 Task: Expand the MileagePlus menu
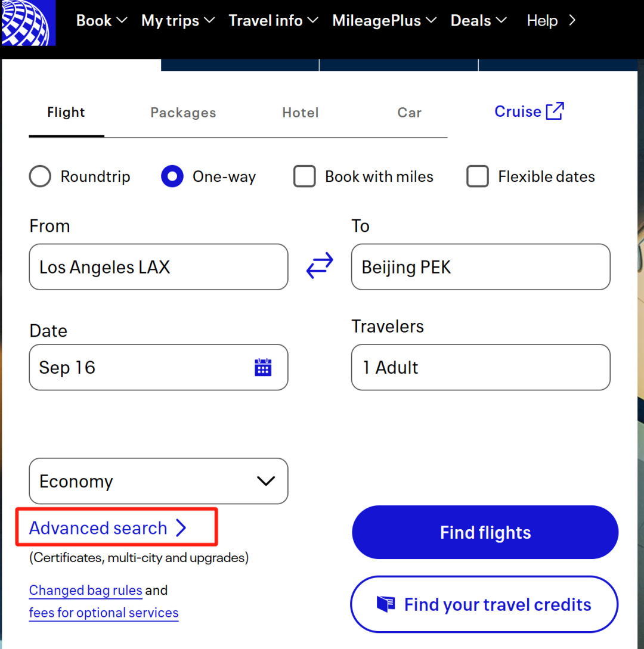pyautogui.click(x=384, y=21)
